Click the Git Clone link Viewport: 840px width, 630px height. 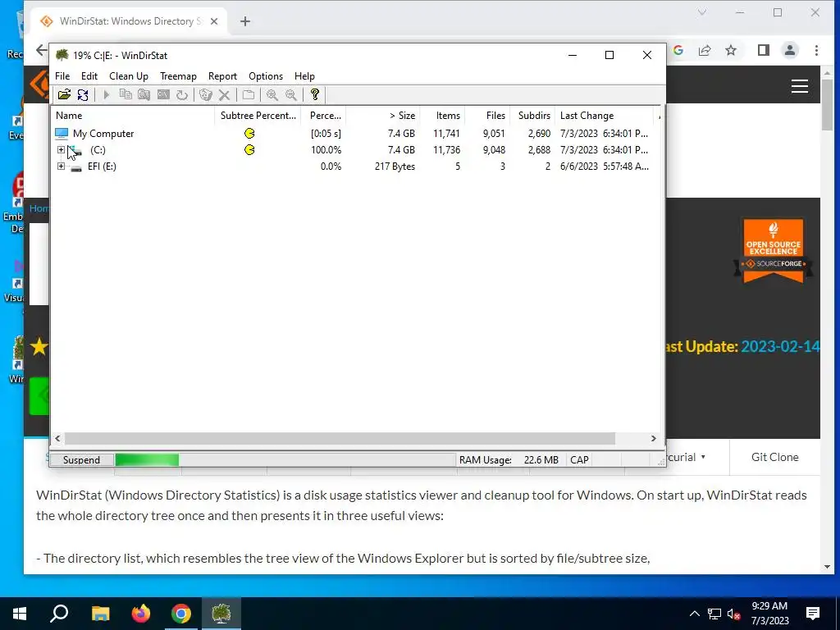pos(774,457)
